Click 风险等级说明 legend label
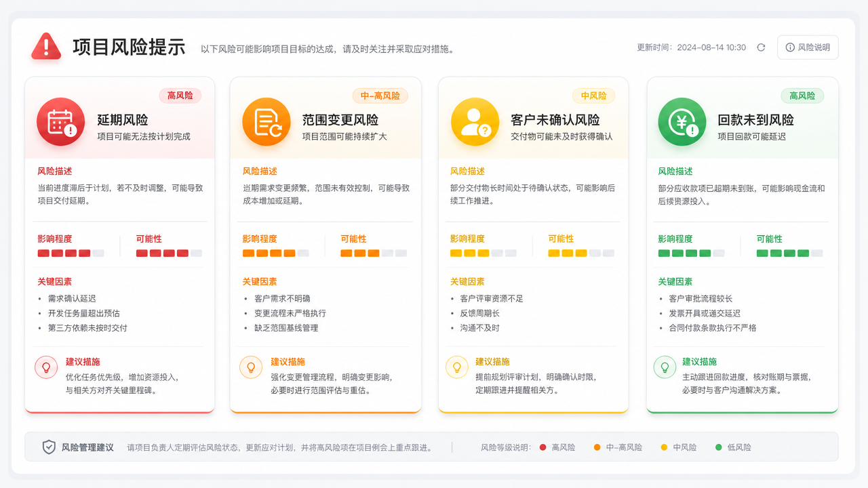This screenshot has height=488, width=868. [x=506, y=447]
